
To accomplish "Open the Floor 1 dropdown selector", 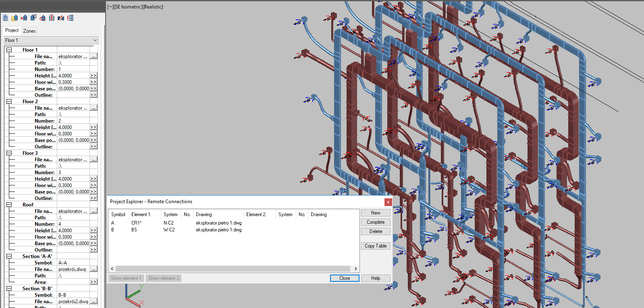I will point(51,40).
